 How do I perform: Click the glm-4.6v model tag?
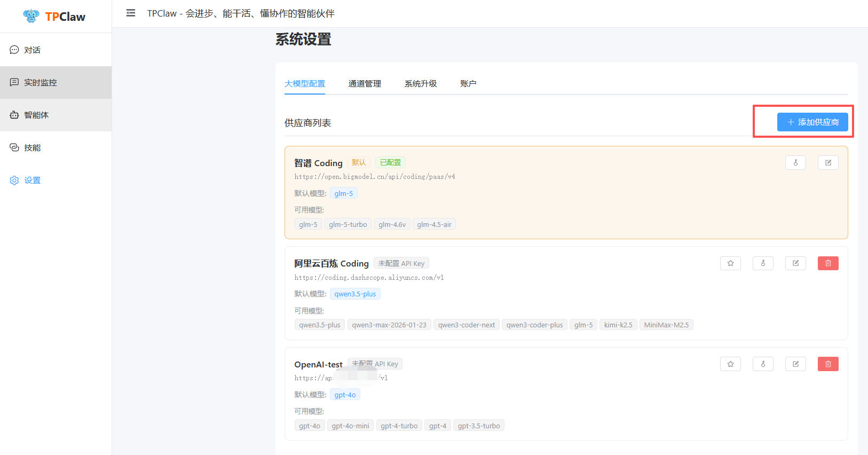[392, 224]
